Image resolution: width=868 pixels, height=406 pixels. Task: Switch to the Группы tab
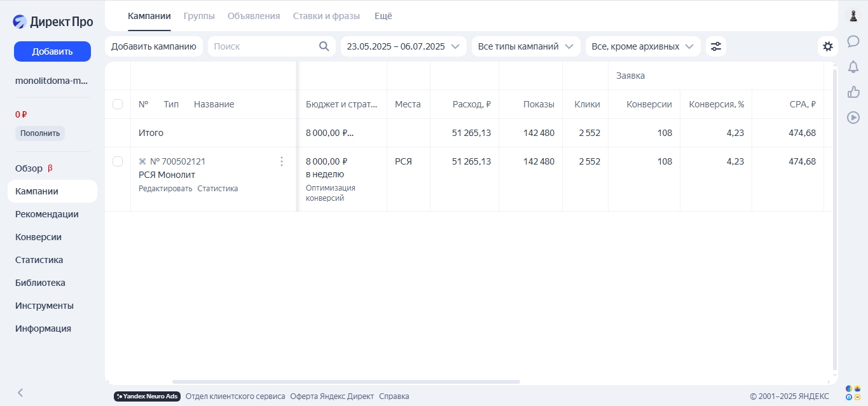pyautogui.click(x=199, y=16)
